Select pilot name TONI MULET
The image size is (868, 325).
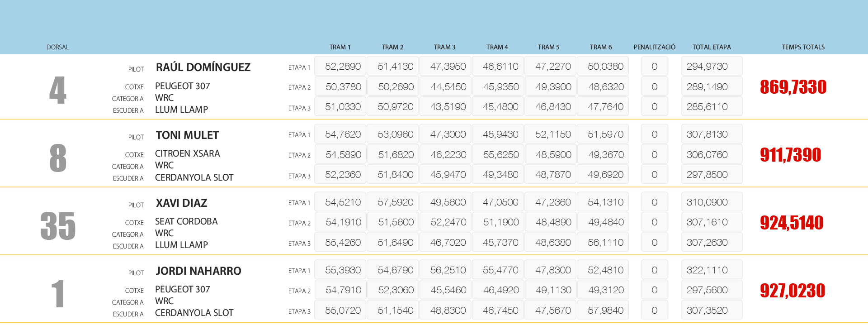point(187,135)
